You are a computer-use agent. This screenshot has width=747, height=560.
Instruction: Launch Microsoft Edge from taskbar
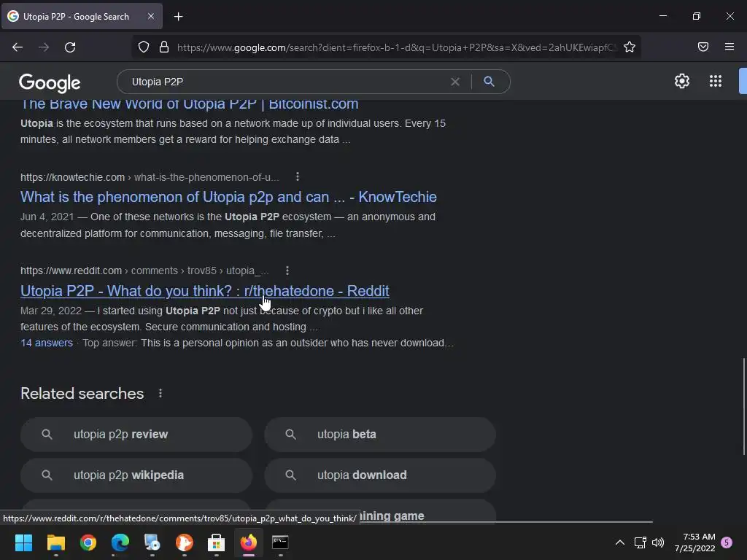click(120, 542)
